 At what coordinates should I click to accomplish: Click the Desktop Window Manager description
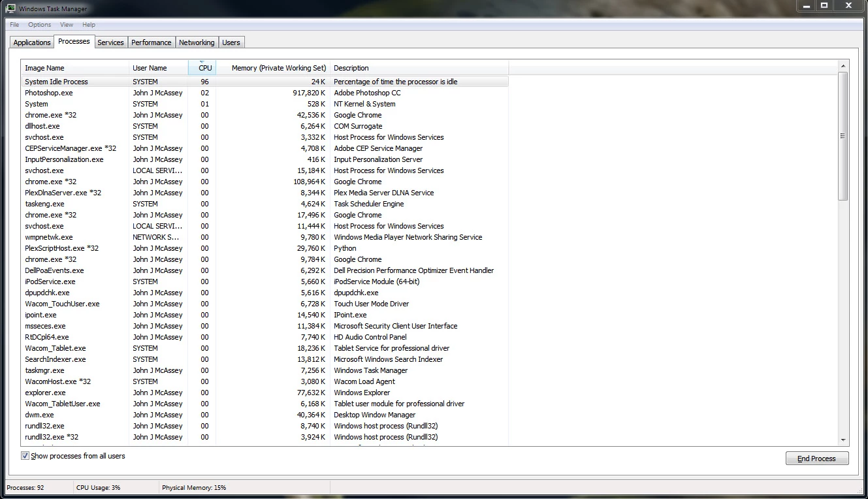point(375,415)
